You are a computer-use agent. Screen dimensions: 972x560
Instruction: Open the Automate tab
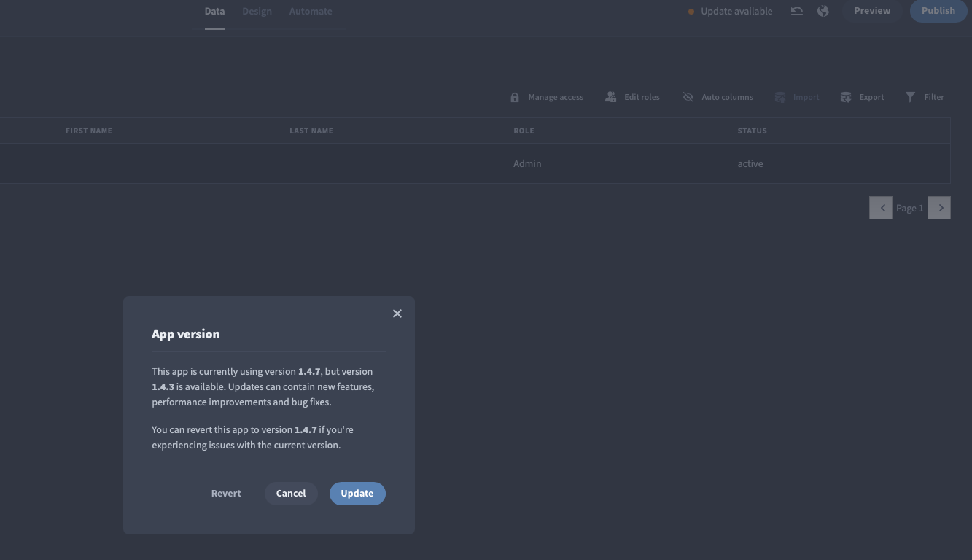coord(310,11)
